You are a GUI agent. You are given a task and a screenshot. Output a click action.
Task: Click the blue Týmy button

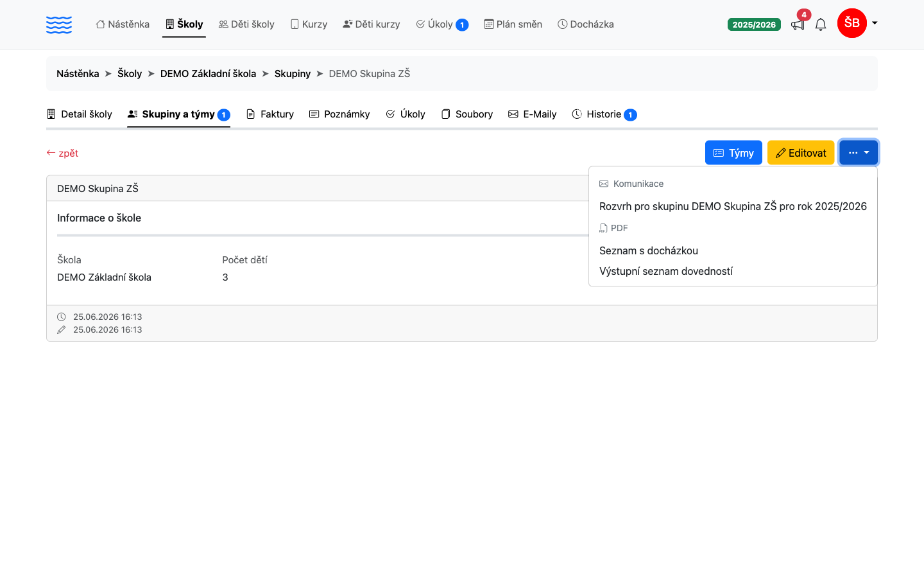click(x=733, y=153)
